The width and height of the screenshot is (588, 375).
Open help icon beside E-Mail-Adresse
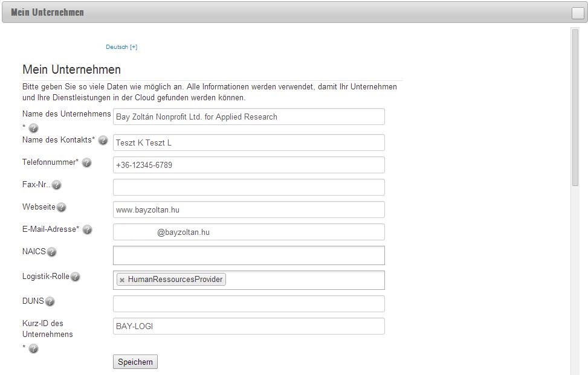(88, 229)
